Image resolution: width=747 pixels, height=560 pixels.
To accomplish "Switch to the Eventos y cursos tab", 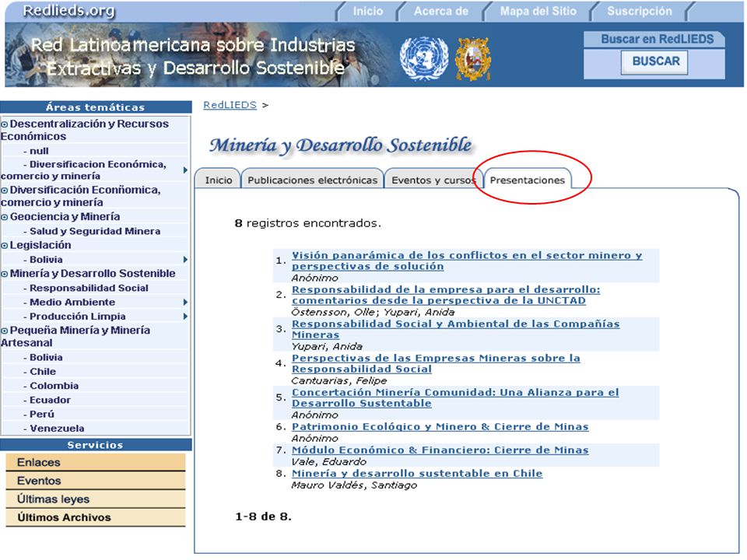I will coord(433,180).
